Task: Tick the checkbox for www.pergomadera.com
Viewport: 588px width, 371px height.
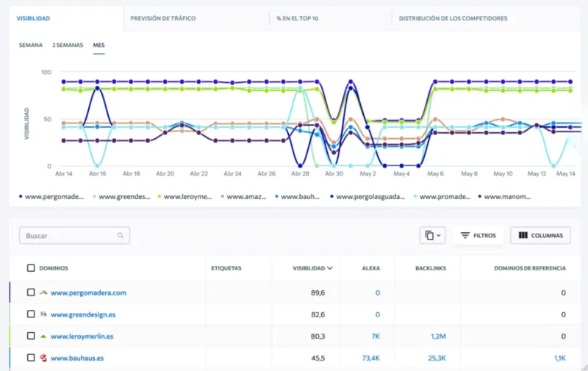Action: [31, 292]
